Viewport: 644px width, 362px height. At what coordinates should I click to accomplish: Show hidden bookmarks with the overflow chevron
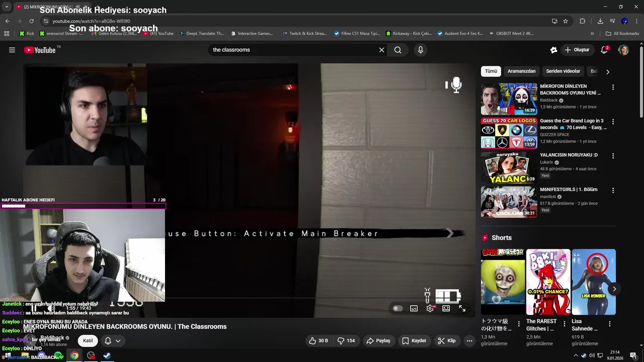(592, 34)
